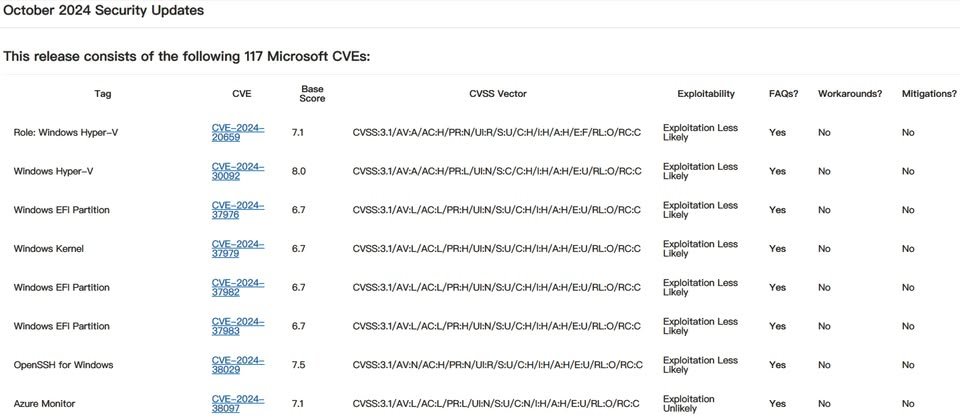Click the Workarounds? column header
960x420 pixels.
(850, 94)
